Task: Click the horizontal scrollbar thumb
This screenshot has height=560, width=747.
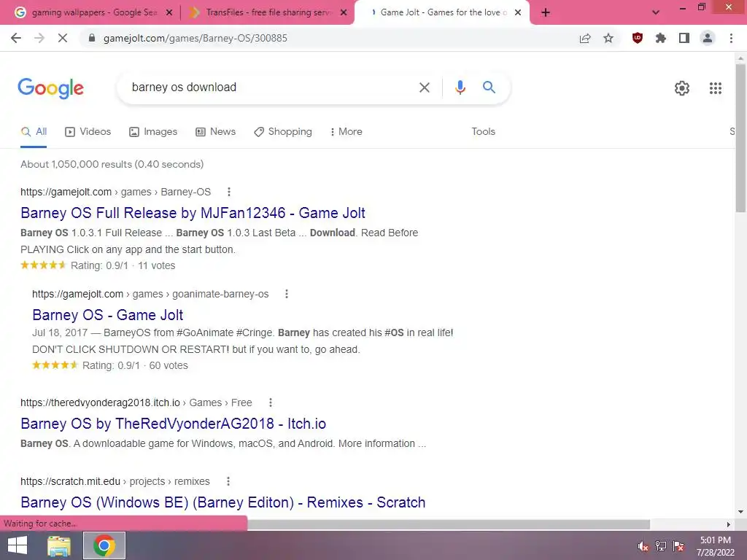Action: pos(448,524)
